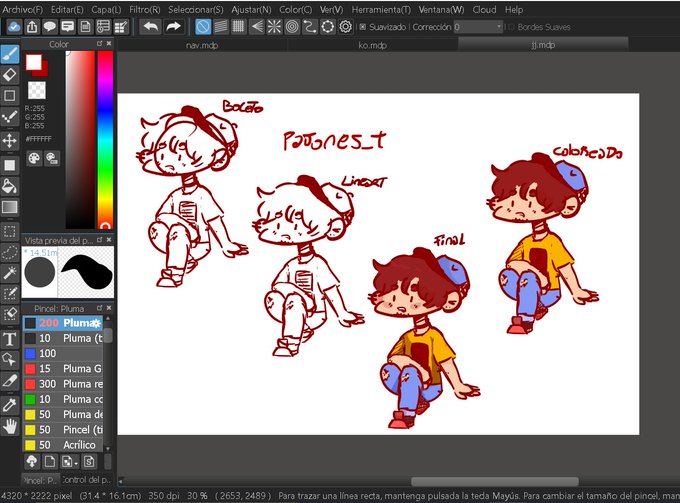Select the Hand tool

click(10, 426)
